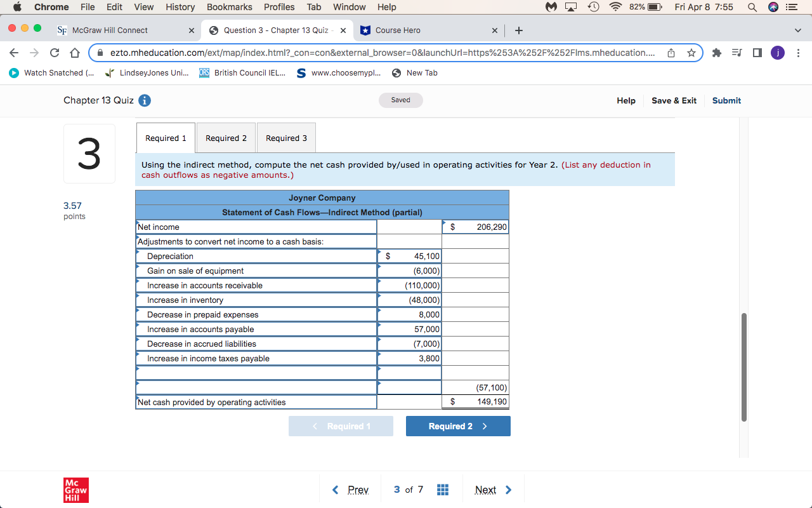Open Decrease in prepaid expenses dropdown
Viewport: 812px width, 508px height.
pyautogui.click(x=256, y=314)
